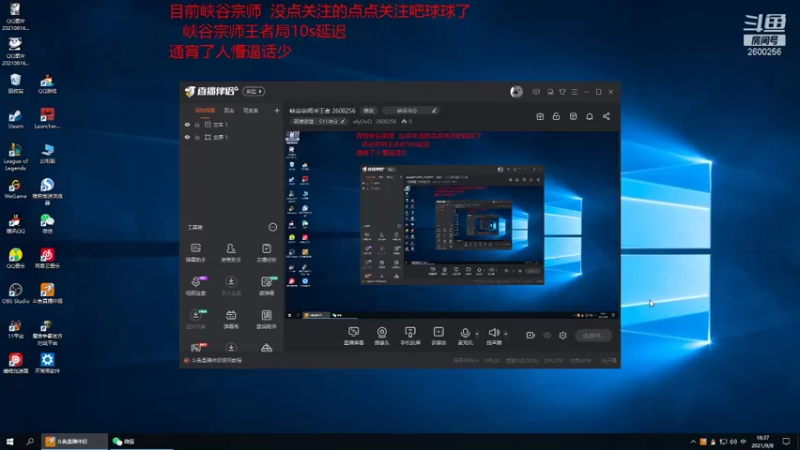Open taskbar search
This screenshot has height=450, width=800.
pyautogui.click(x=30, y=441)
